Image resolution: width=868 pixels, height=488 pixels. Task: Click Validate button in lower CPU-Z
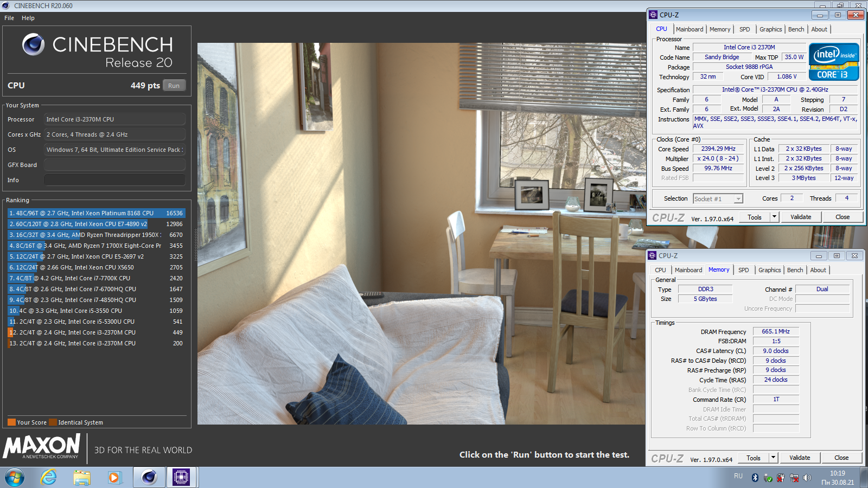tap(800, 458)
